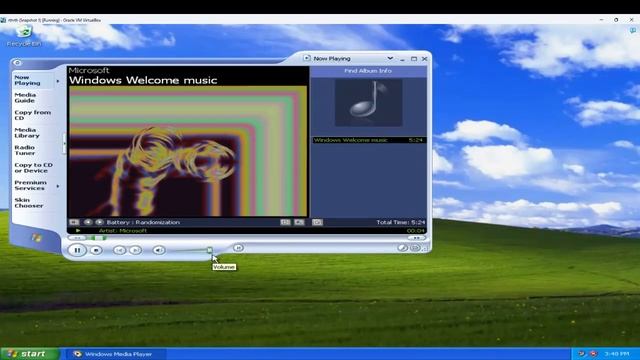Open Media Library

(x=27, y=133)
